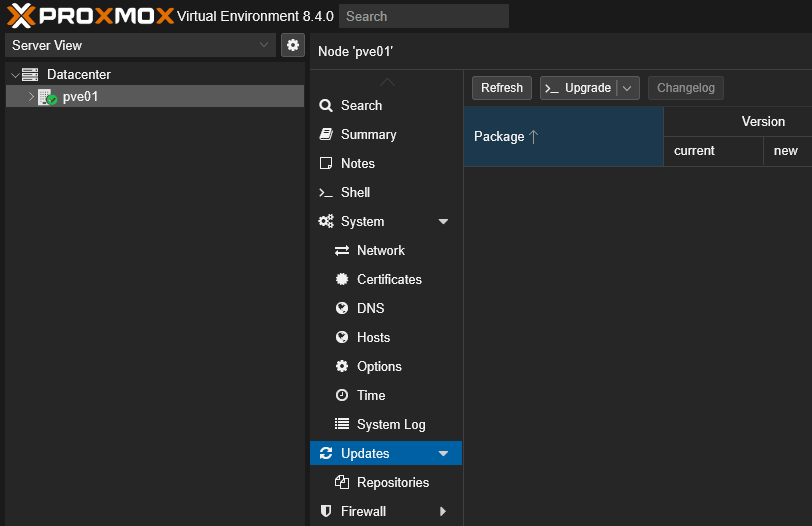Click the pve01 node server icon
The width and height of the screenshot is (812, 526).
47,97
